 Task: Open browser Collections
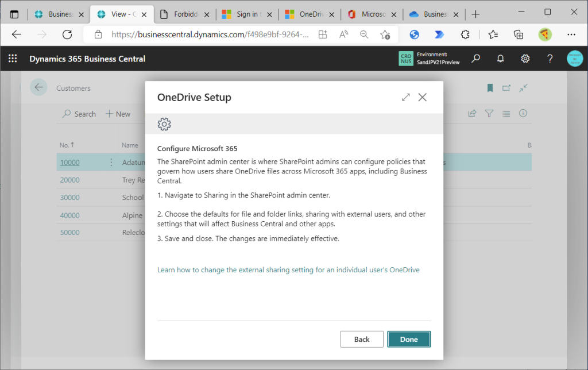(519, 34)
